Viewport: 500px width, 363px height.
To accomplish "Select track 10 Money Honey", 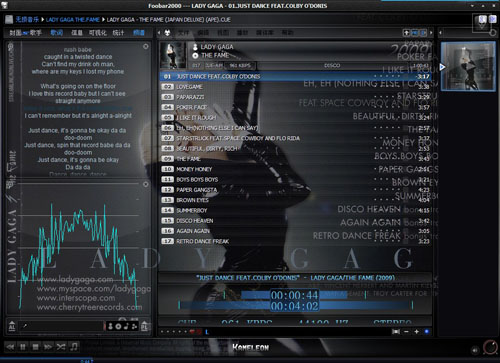I will coord(296,169).
